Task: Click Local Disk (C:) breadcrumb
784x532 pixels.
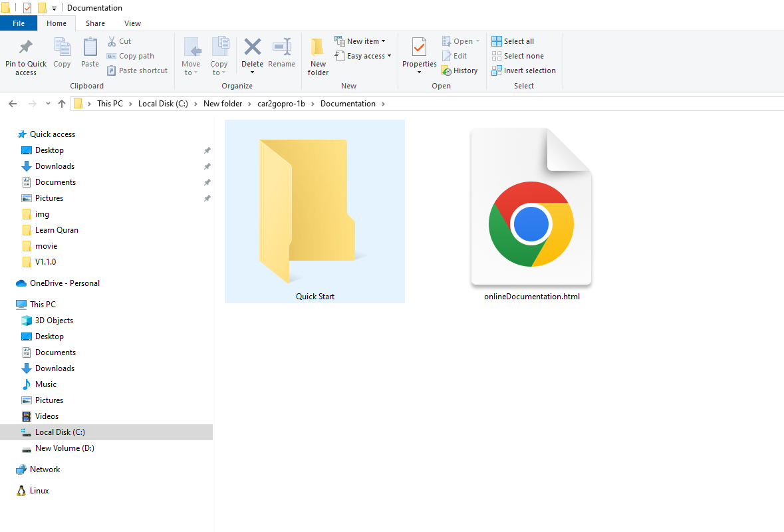Action: tap(163, 104)
